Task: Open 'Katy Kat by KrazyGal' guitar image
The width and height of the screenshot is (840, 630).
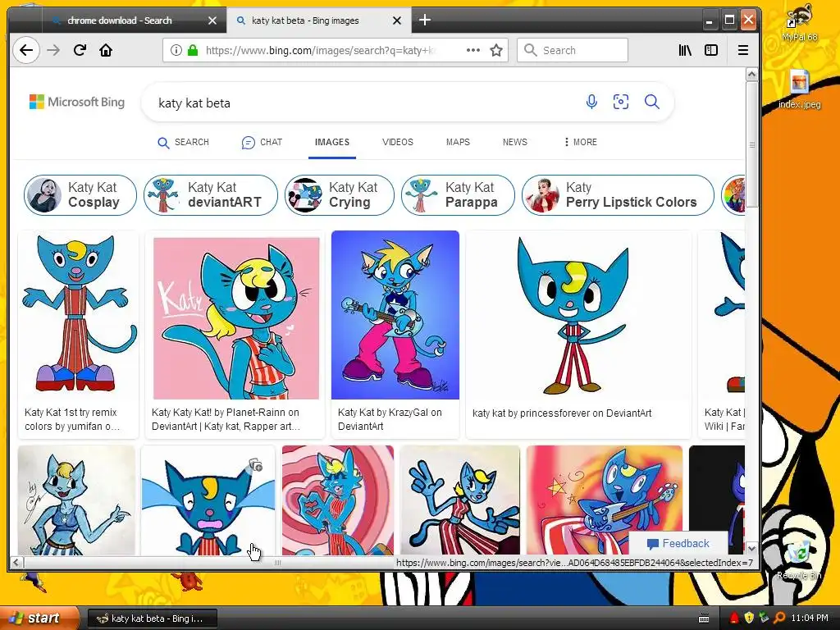Action: click(395, 315)
